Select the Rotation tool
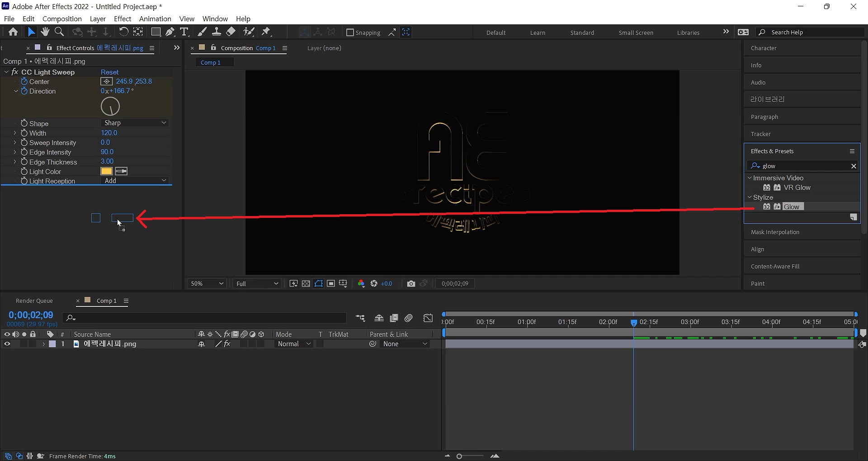868x461 pixels. [x=123, y=32]
